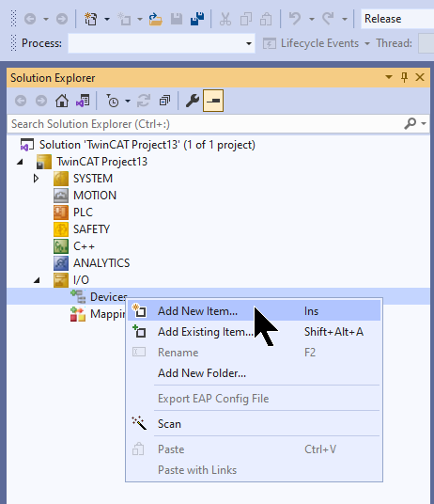Select the Devices tree item

(109, 297)
